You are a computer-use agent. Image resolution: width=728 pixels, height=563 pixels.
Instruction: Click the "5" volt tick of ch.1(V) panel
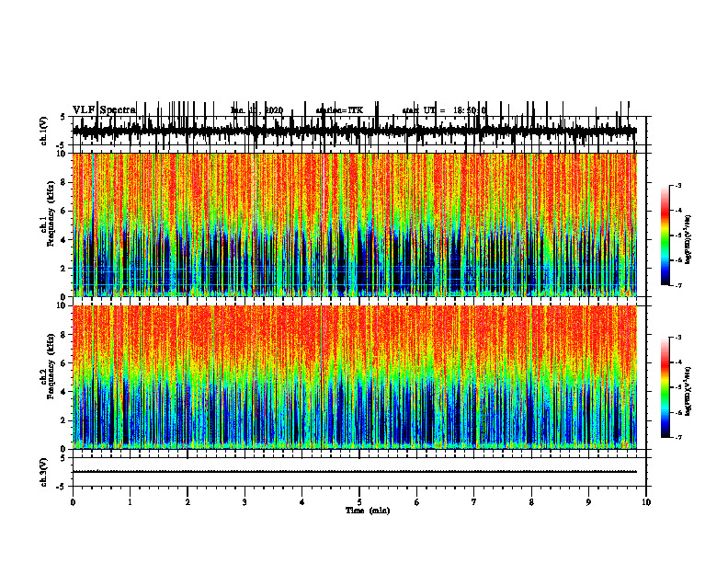(63, 117)
